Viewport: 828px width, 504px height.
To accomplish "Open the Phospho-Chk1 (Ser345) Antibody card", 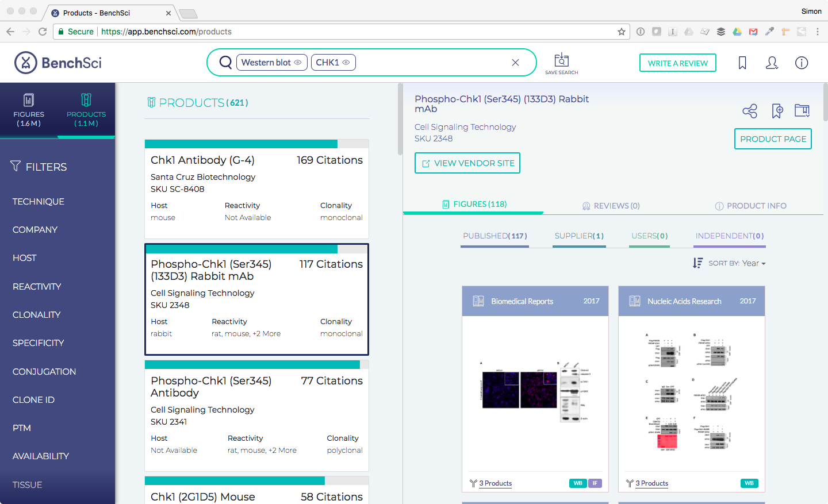I will click(256, 416).
